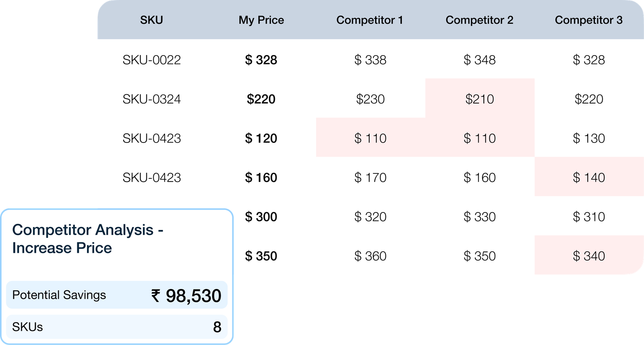This screenshot has height=345, width=644.
Task: Select the $ 328 My Price value
Action: (x=261, y=60)
